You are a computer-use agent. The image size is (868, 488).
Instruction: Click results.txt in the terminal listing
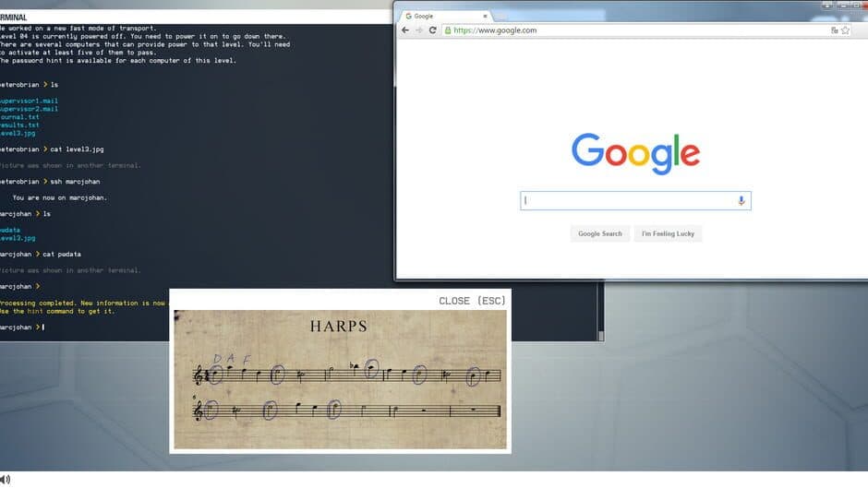click(19, 125)
